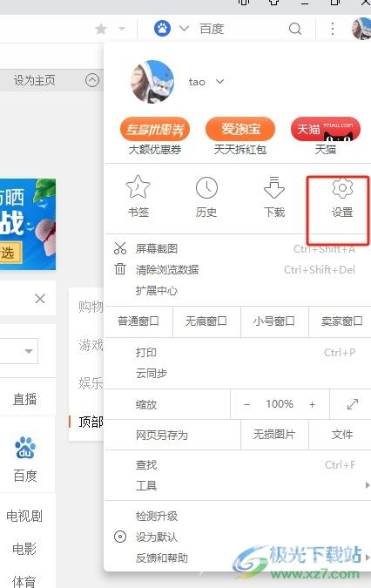
Task: Collapse the 设为主页 bar arrow
Action: click(92, 80)
